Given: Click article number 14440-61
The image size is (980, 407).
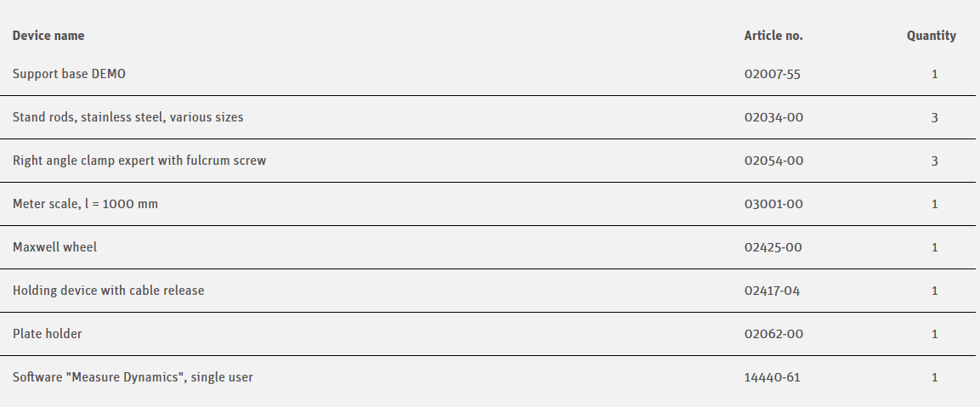Looking at the screenshot, I should (x=772, y=377).
